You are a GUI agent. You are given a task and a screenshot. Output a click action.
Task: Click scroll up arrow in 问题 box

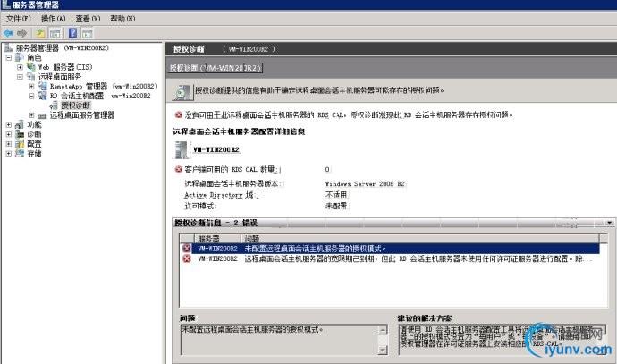[383, 330]
